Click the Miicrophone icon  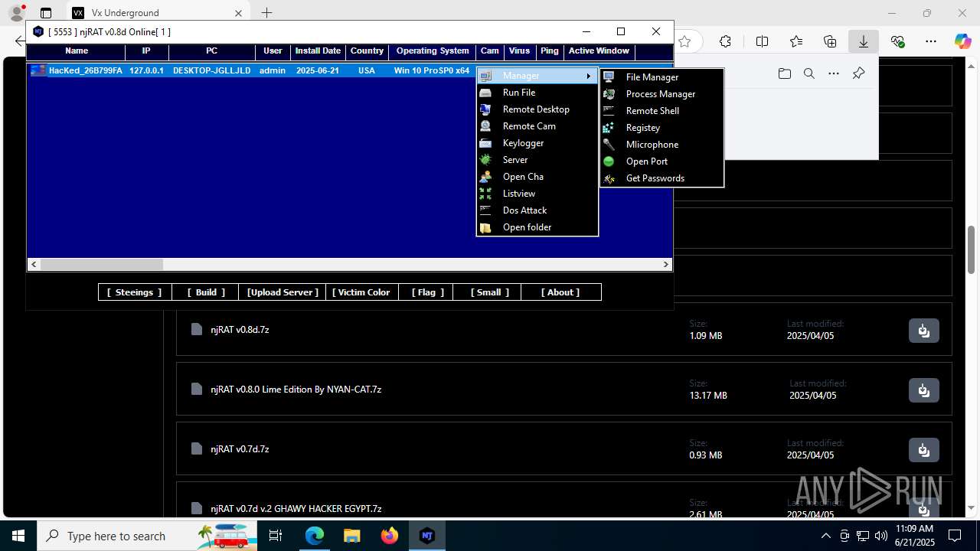(609, 145)
